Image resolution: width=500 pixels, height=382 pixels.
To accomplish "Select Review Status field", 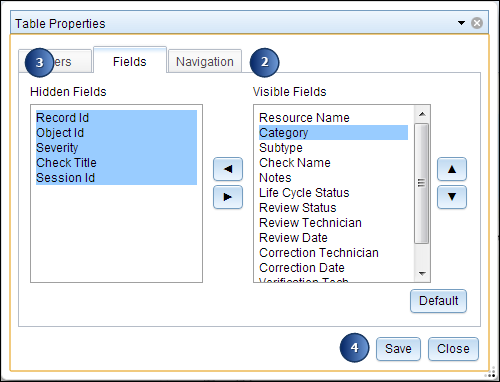I will point(333,208).
